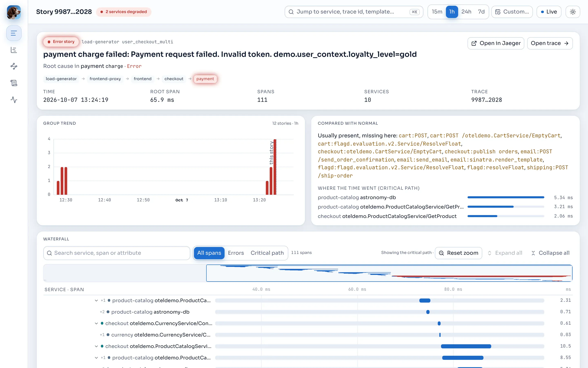Click the Reset zoom button
588x368 pixels.
pos(458,253)
